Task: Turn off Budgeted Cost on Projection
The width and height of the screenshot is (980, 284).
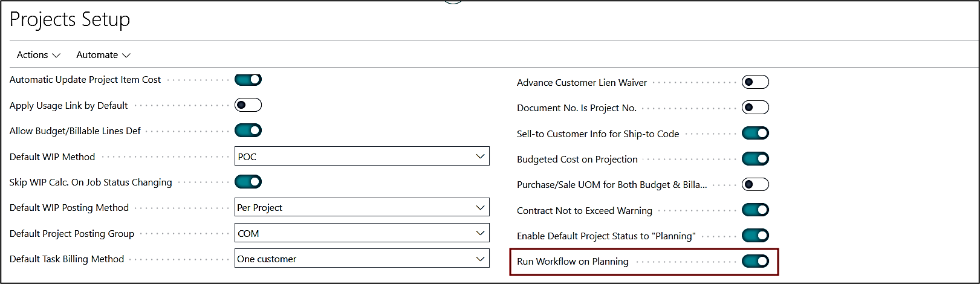Action: click(x=755, y=159)
